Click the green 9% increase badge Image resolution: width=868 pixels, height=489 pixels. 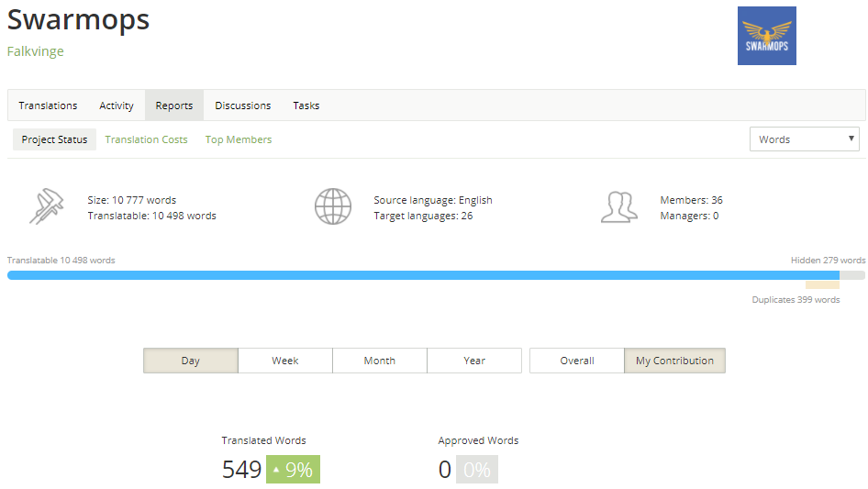click(x=293, y=470)
